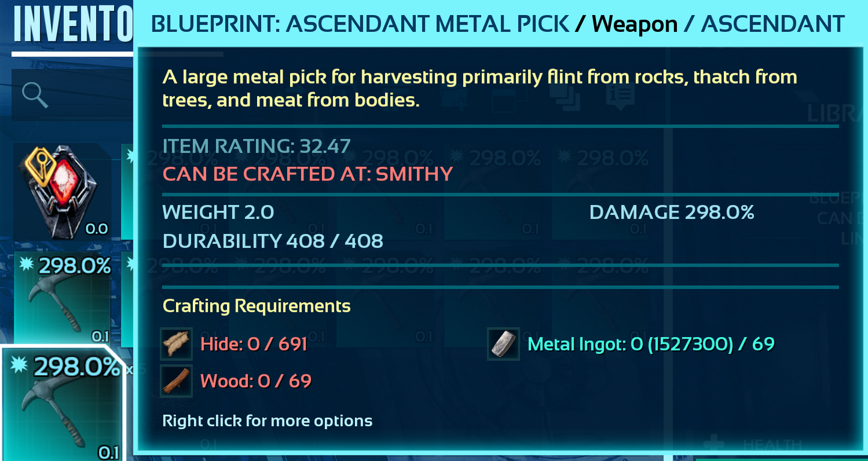Click "Right click for more options" hint
Viewport: 868px width, 461px height.
(x=267, y=421)
